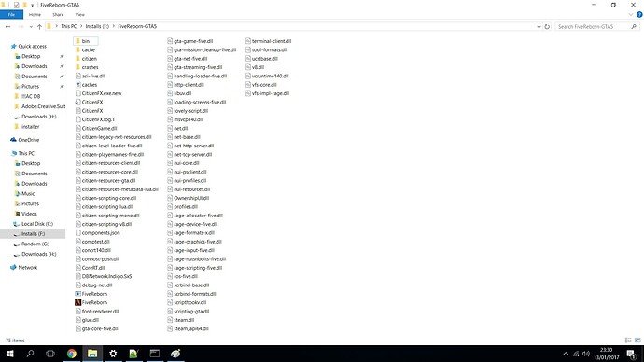This screenshot has height=362, width=644.
Task: Open Google Chrome from the taskbar
Action: pos(72,354)
